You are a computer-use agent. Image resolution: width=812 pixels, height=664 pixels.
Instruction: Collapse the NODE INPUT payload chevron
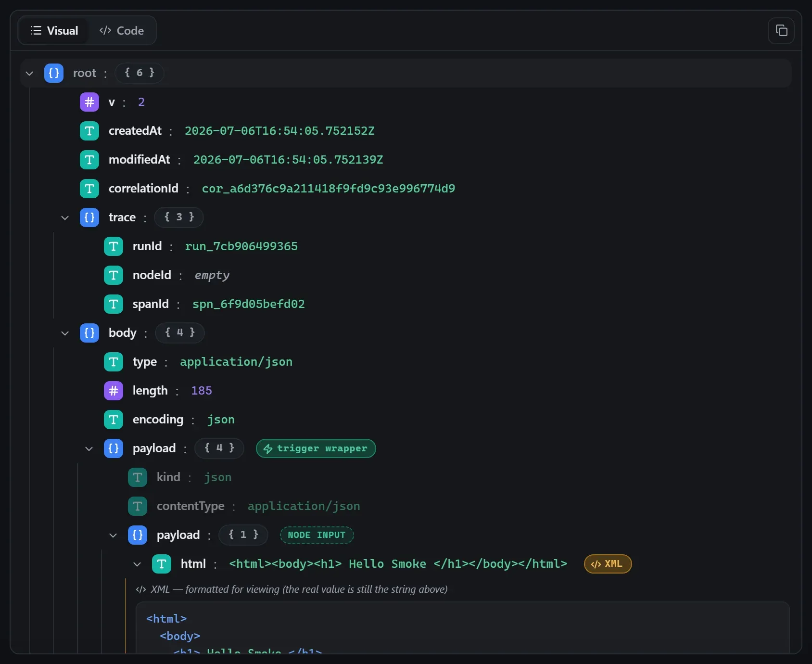[x=113, y=535]
